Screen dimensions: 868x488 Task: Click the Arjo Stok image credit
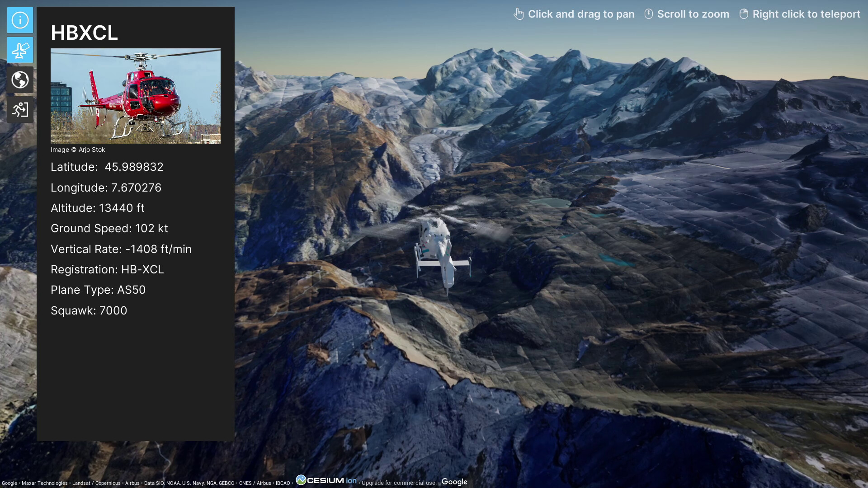pyautogui.click(x=77, y=150)
